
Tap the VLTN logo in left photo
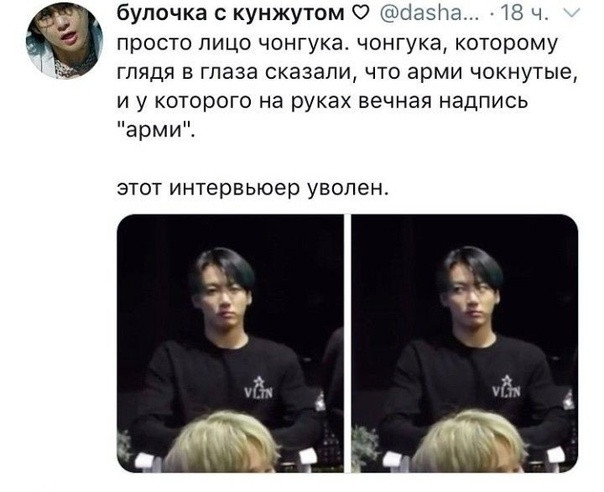click(x=259, y=388)
